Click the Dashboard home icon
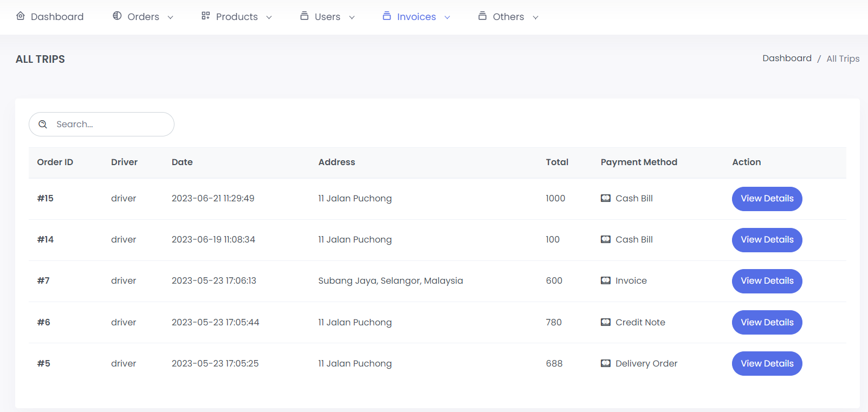Image resolution: width=868 pixels, height=412 pixels. click(21, 16)
